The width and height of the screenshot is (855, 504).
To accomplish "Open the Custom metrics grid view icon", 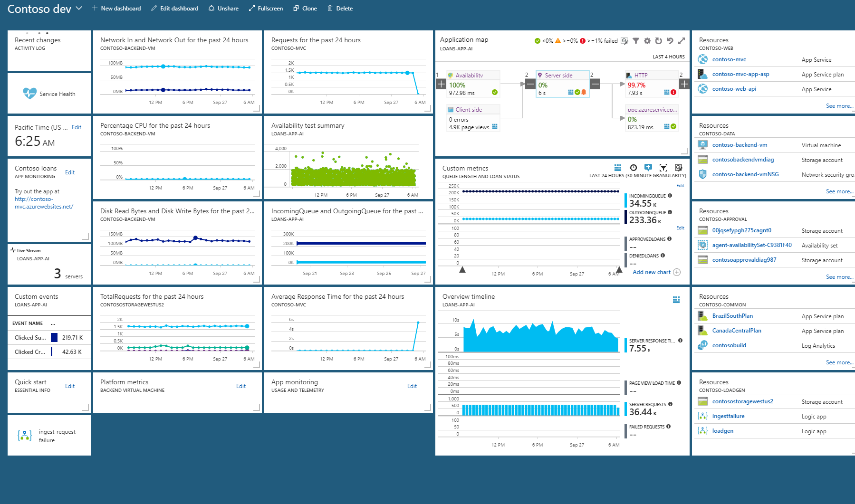I will (618, 167).
